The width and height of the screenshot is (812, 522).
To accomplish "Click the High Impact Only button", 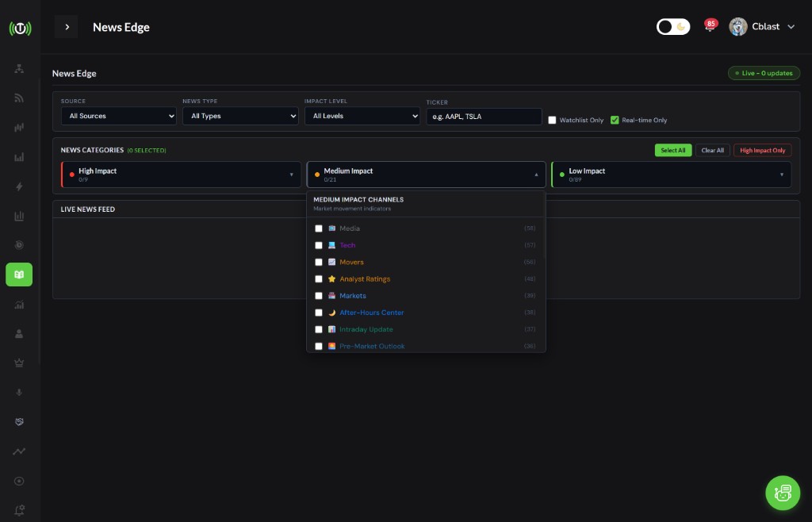I will 762,150.
